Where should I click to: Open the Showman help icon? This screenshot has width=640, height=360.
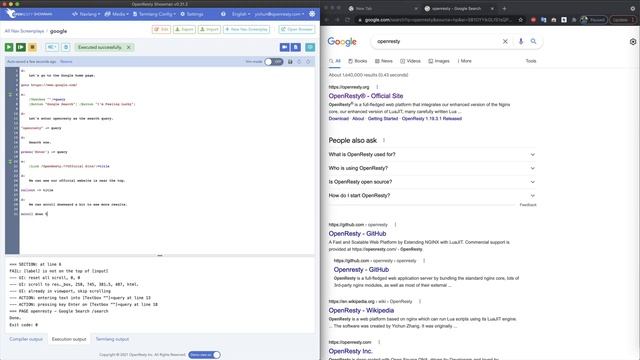tap(223, 14)
